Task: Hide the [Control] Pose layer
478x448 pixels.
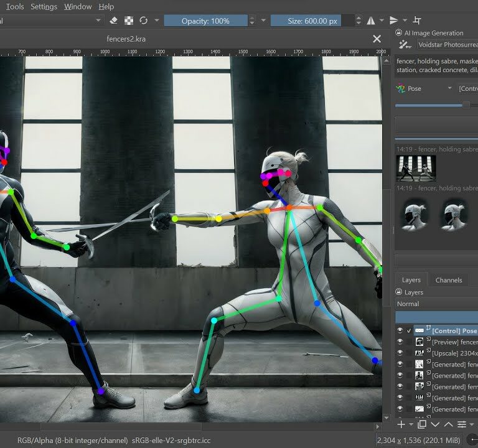Action: (400, 331)
